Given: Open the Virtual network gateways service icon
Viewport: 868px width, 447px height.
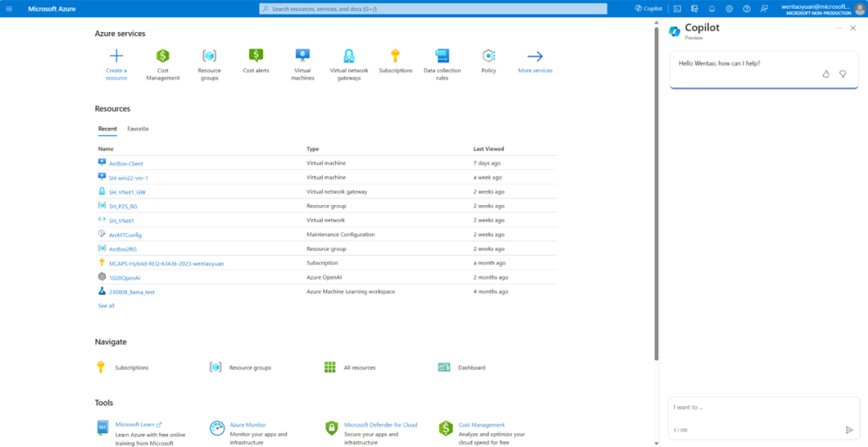Looking at the screenshot, I should tap(349, 56).
